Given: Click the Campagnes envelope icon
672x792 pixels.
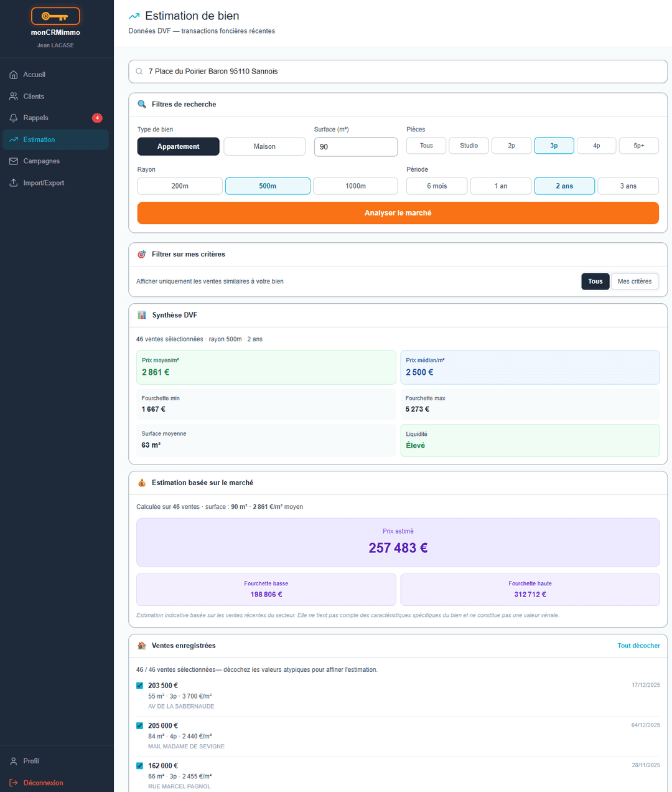Looking at the screenshot, I should [14, 161].
